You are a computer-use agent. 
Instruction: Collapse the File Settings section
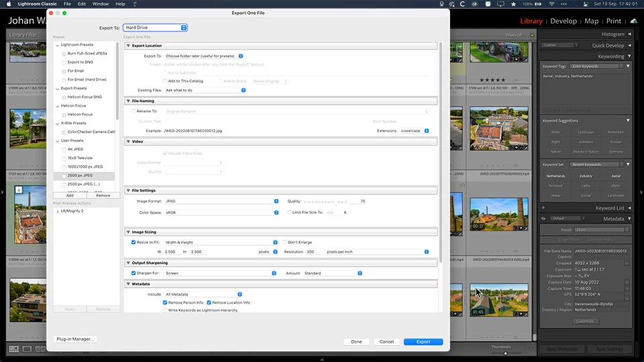click(129, 190)
